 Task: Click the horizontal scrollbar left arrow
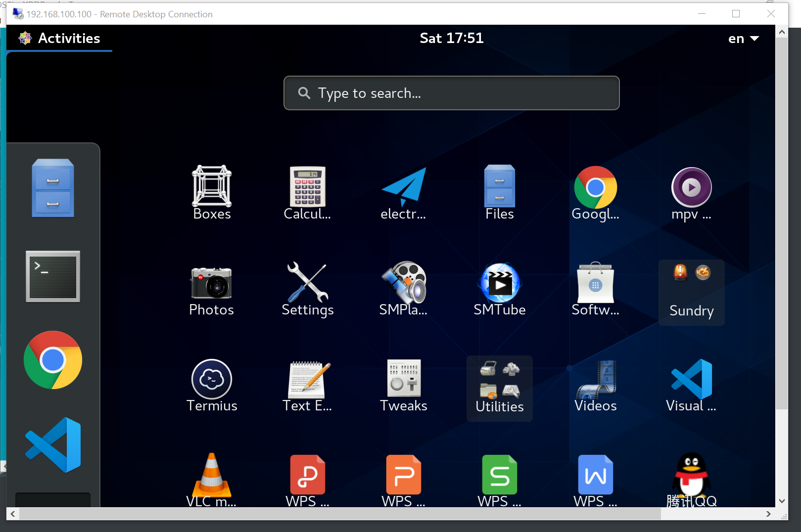(x=13, y=514)
